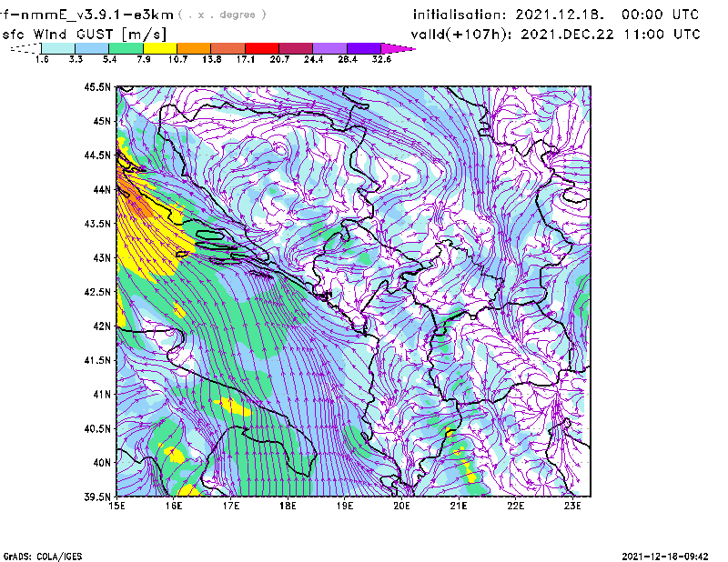The width and height of the screenshot is (728, 562).
Task: Click the legend value '20.7'
Action: point(279,59)
